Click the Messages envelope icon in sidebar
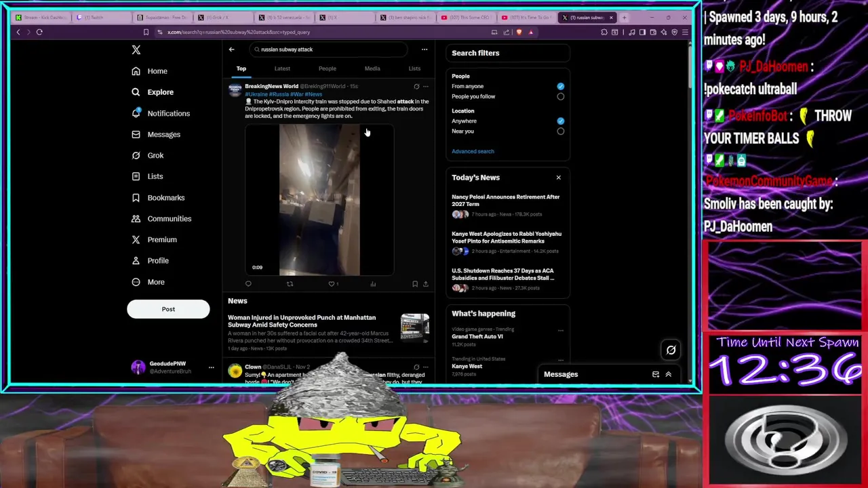Screen dimensions: 868x488 pyautogui.click(x=136, y=134)
